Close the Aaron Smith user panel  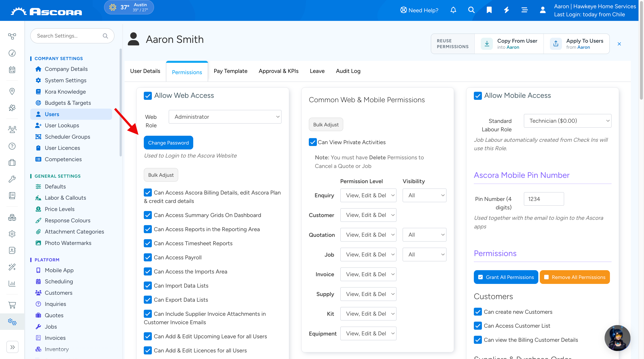pyautogui.click(x=619, y=44)
